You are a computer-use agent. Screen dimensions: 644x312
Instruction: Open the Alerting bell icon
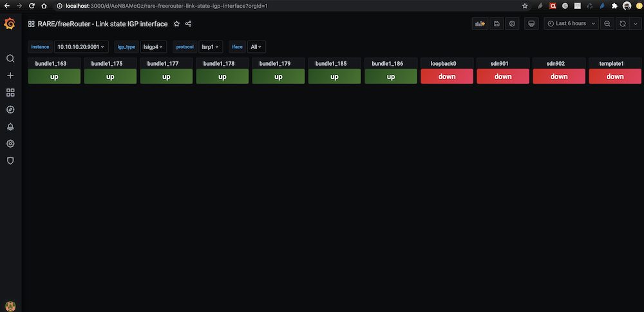(x=11, y=126)
